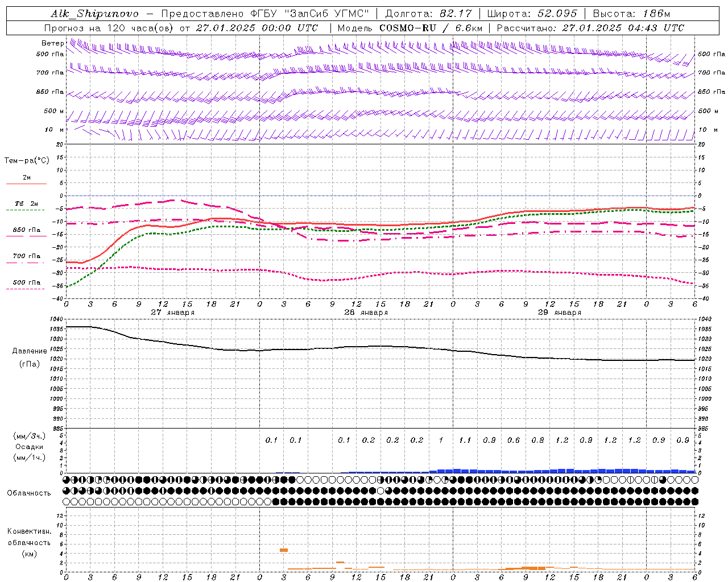Click the Td 2м legend label

[x=27, y=203]
